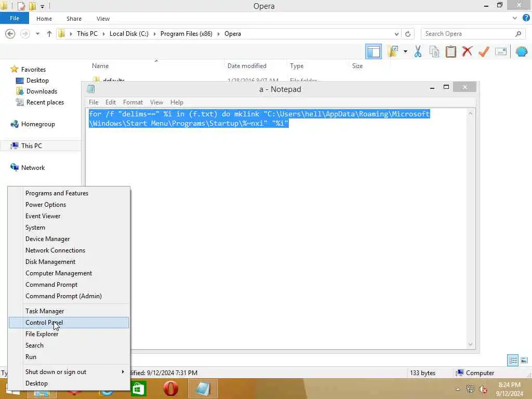
Task: Sort by the Type column header
Action: click(297, 66)
